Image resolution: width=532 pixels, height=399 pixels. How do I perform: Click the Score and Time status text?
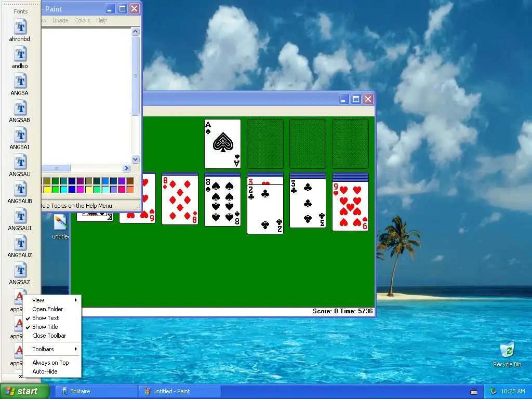[343, 311]
